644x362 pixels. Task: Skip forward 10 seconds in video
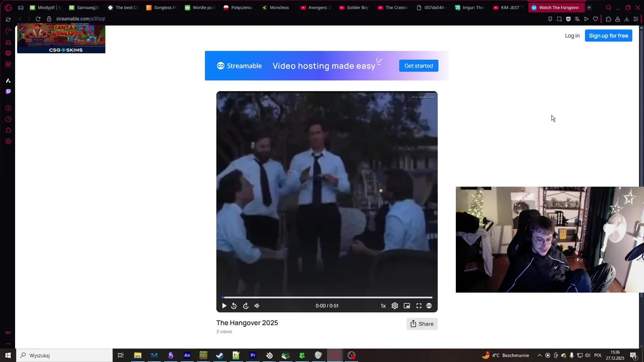coord(246,306)
